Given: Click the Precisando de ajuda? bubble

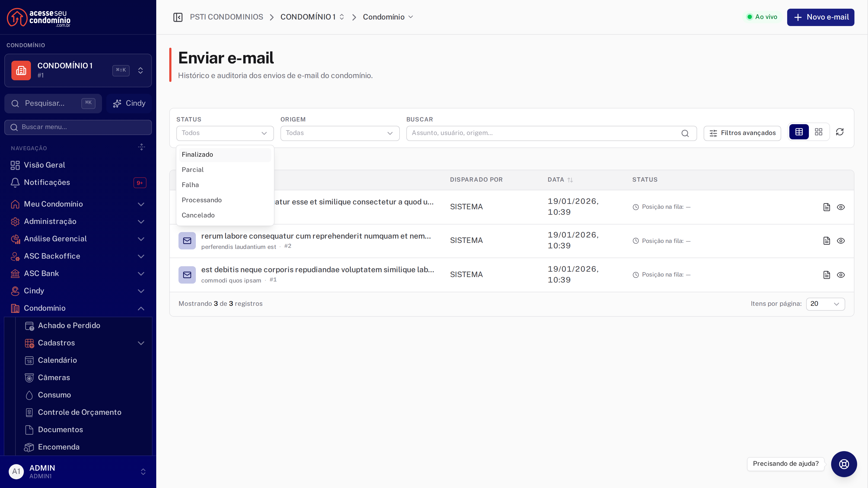Looking at the screenshot, I should pos(786,464).
